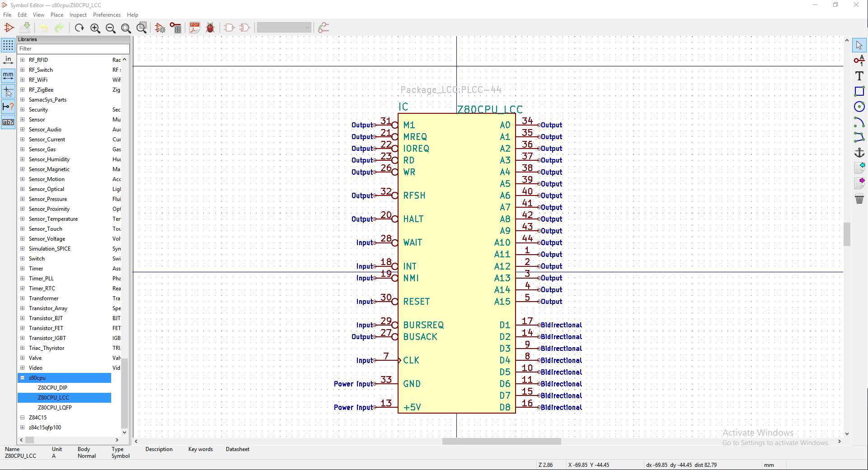Zoom to fit the symbol

click(x=126, y=28)
